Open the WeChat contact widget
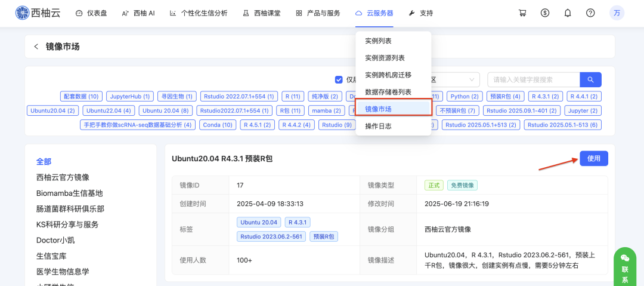Image resolution: width=644 pixels, height=286 pixels. (x=625, y=267)
